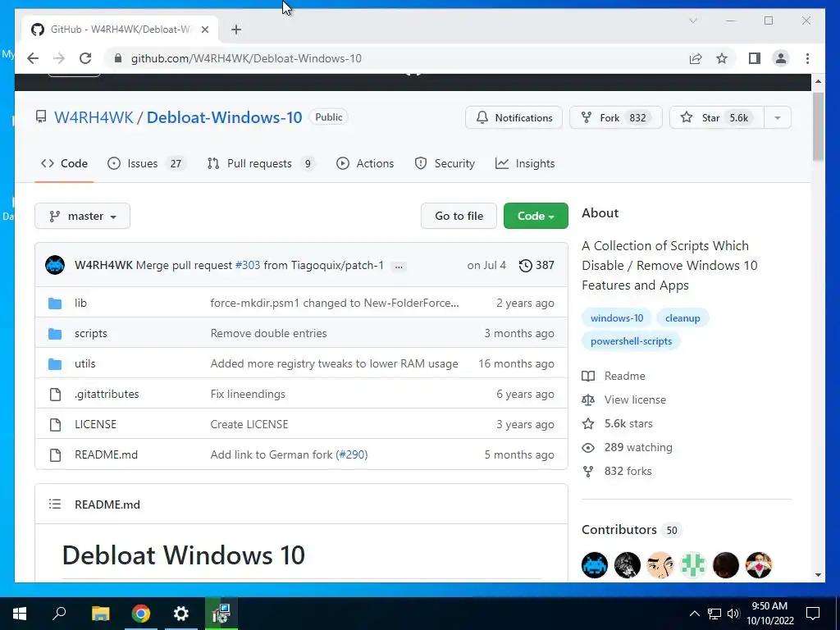Click the Notifications button
The image size is (840, 630).
(x=514, y=118)
